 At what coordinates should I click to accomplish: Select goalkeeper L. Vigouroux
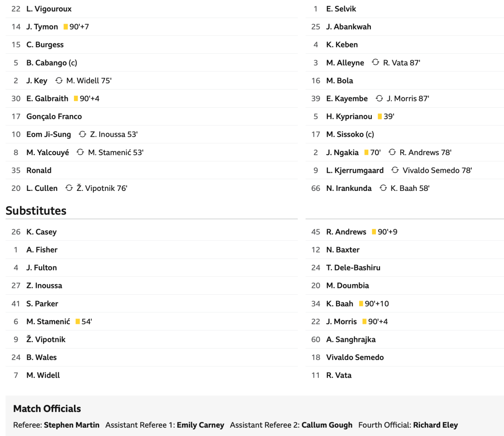[x=49, y=9]
